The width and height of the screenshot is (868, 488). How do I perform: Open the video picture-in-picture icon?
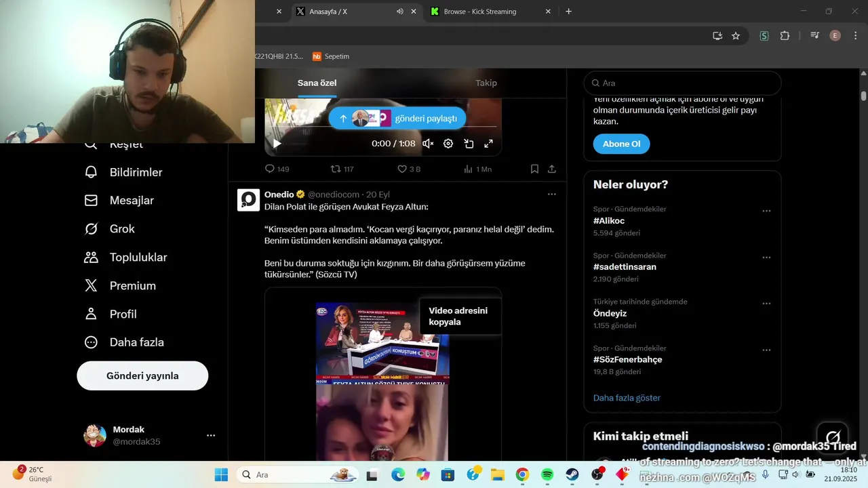point(469,144)
